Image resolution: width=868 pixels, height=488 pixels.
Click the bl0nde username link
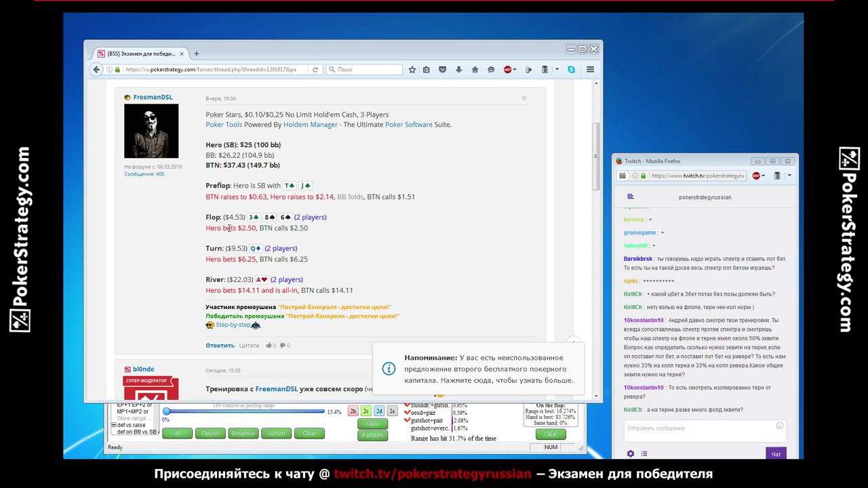143,369
